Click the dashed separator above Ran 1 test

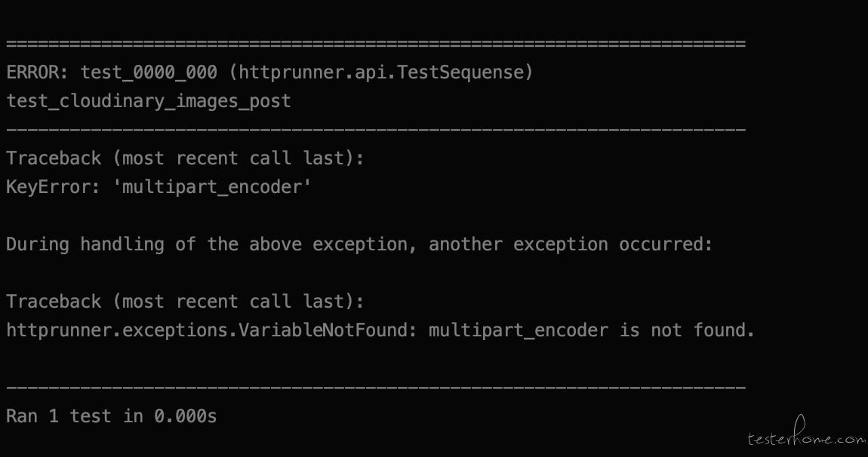pyautogui.click(x=376, y=388)
